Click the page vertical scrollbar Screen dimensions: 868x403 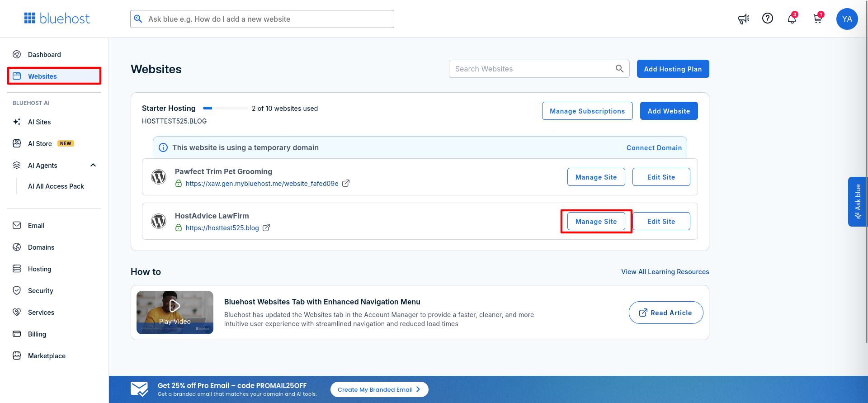866,172
